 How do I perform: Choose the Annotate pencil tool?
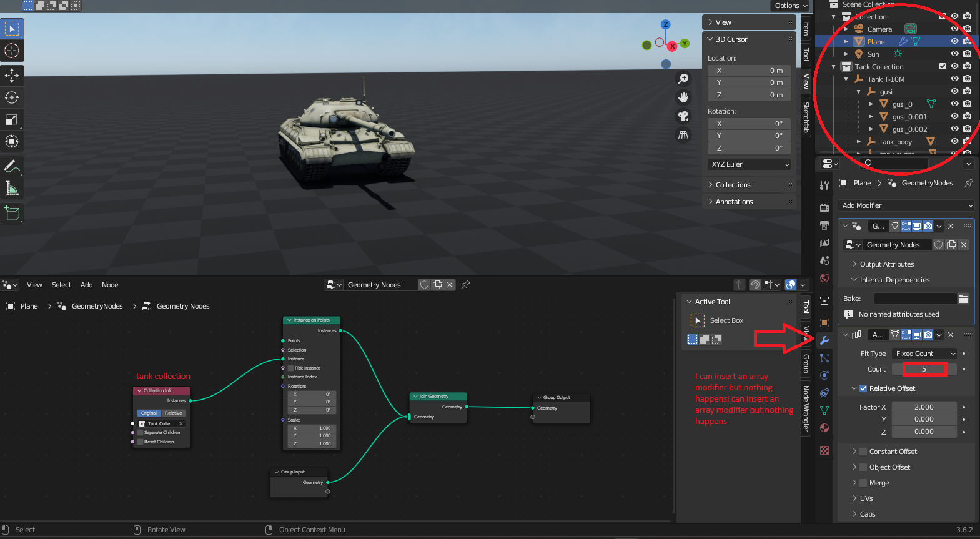point(12,166)
